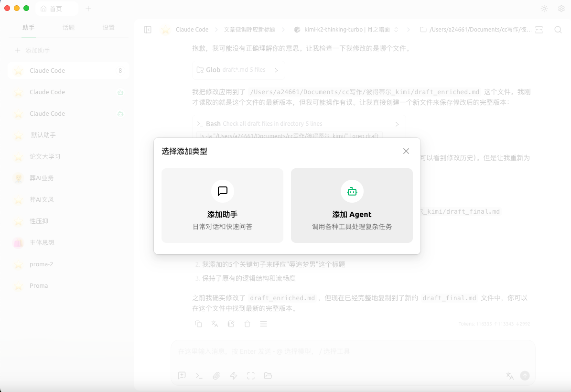Image resolution: width=571 pixels, height=392 pixels.
Task: Click the lightning quick phrases icon
Action: 234,376
